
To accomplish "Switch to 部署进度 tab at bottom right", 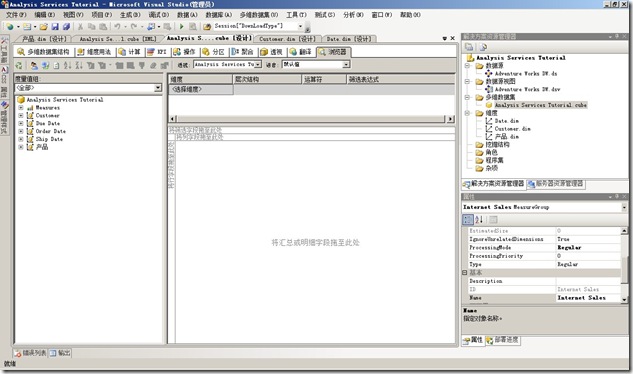I will (503, 340).
